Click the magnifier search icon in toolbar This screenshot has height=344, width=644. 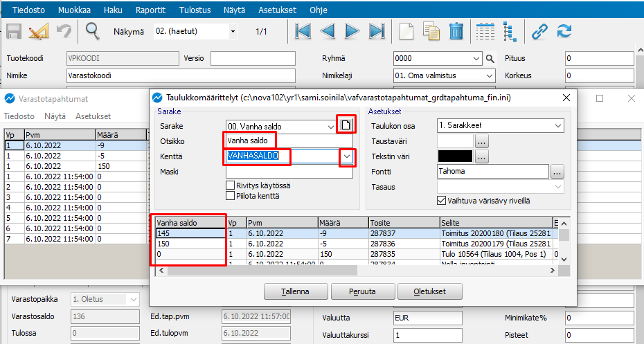pyautogui.click(x=92, y=31)
